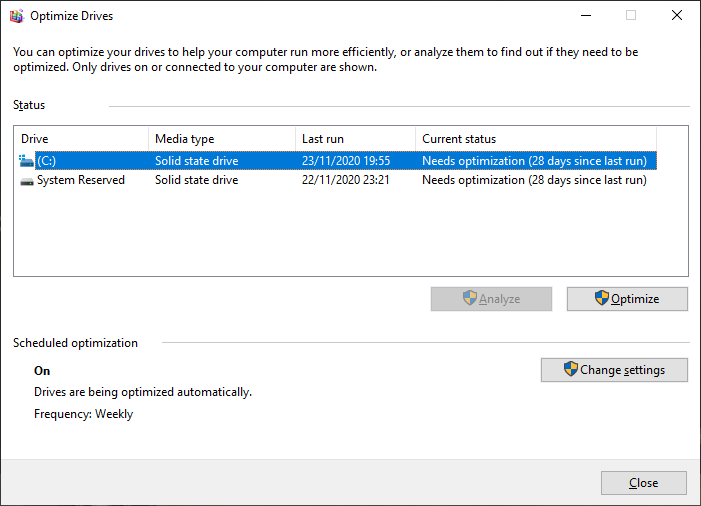Start optimizing with the Optimize button
Viewport: 701px width, 506px height.
point(627,298)
